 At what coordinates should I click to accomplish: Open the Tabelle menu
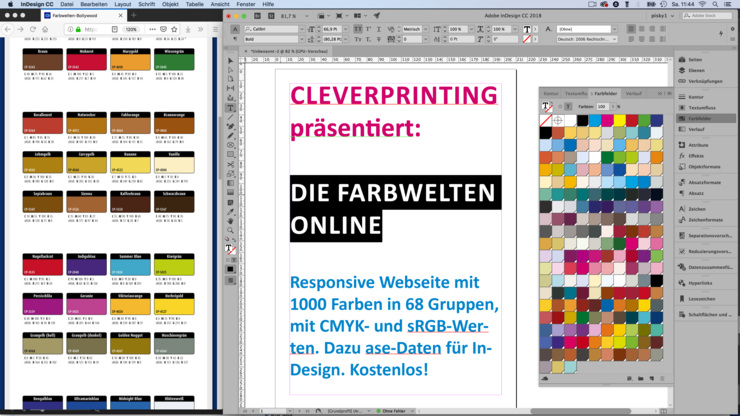coord(194,4)
